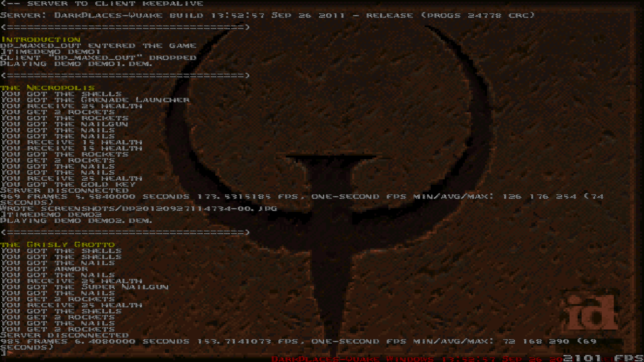Image resolution: width=644 pixels, height=362 pixels.
Task: Click the 'You got the nailgun' message
Action: (x=64, y=124)
